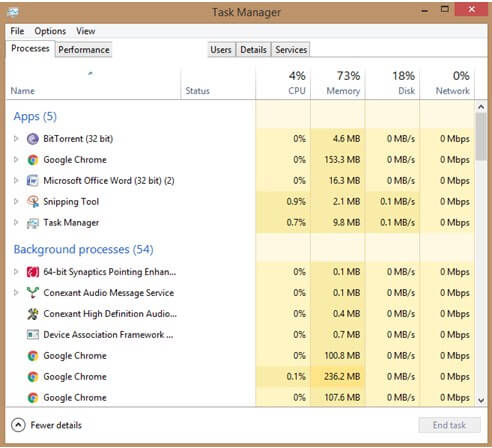Click the Conexant High Definition Audio icon
This screenshot has height=448, width=492.
pyautogui.click(x=33, y=314)
